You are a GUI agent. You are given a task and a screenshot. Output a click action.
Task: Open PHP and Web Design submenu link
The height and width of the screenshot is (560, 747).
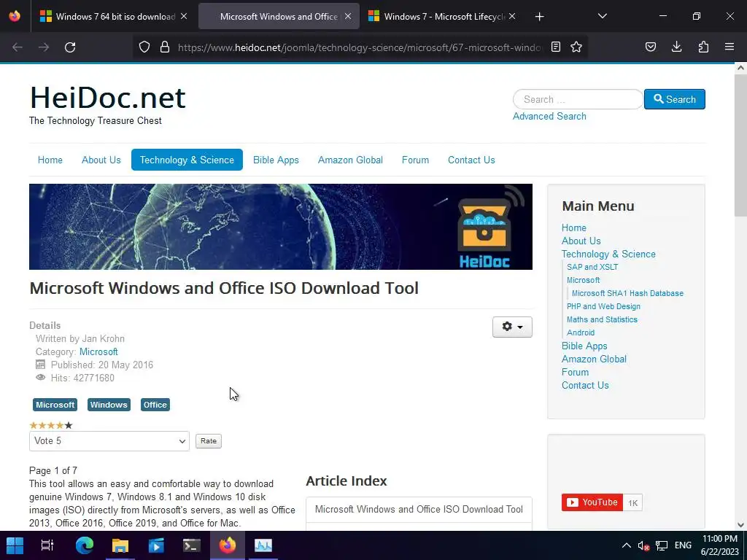tap(603, 306)
